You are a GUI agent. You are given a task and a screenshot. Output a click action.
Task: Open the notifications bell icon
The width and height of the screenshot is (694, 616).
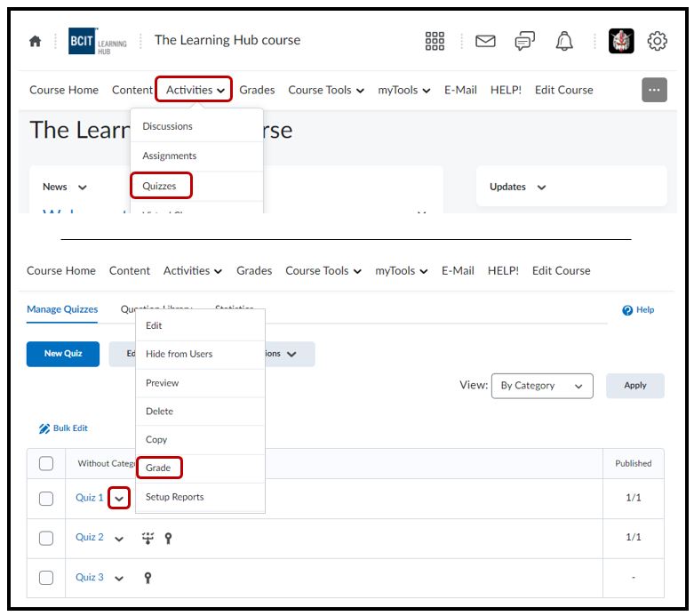564,41
